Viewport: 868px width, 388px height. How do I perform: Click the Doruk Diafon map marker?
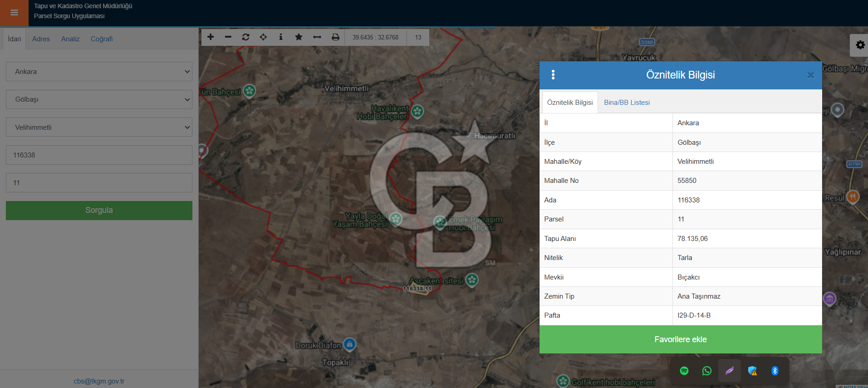point(349,344)
